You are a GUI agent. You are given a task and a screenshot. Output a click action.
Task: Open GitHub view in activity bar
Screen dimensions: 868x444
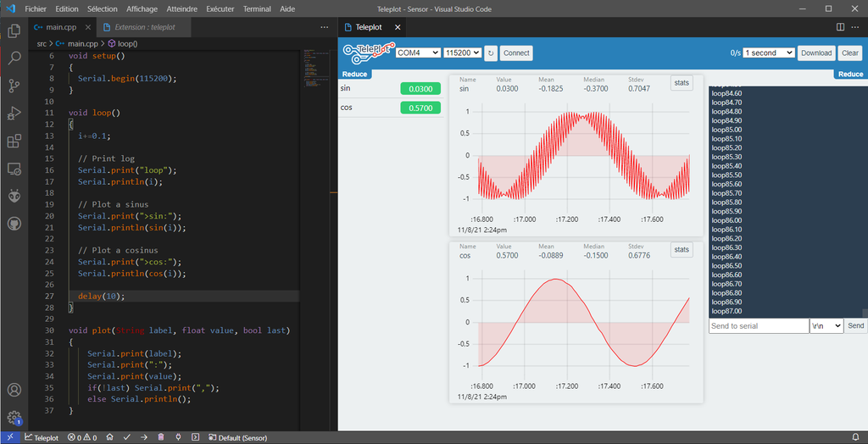coord(14,224)
